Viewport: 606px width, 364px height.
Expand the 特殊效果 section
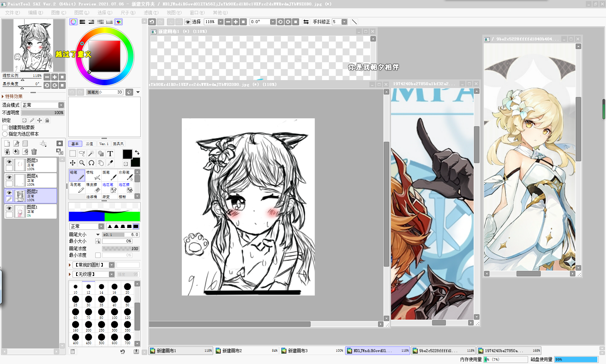(x=3, y=97)
